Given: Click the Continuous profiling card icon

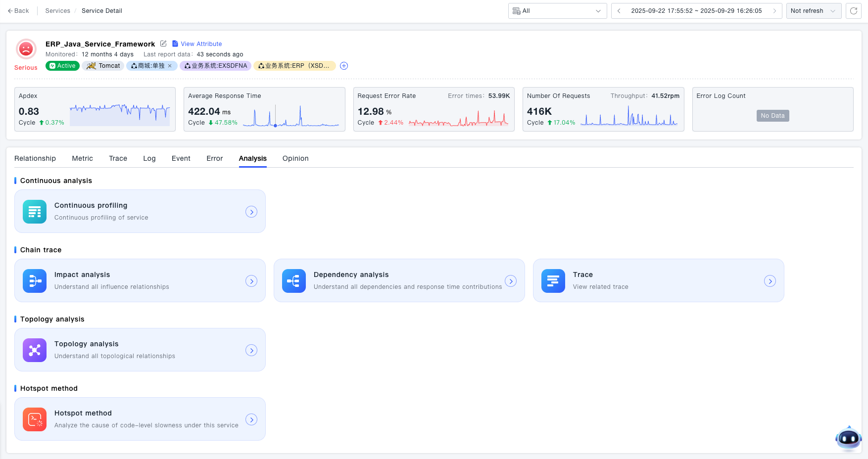Looking at the screenshot, I should pos(35,212).
